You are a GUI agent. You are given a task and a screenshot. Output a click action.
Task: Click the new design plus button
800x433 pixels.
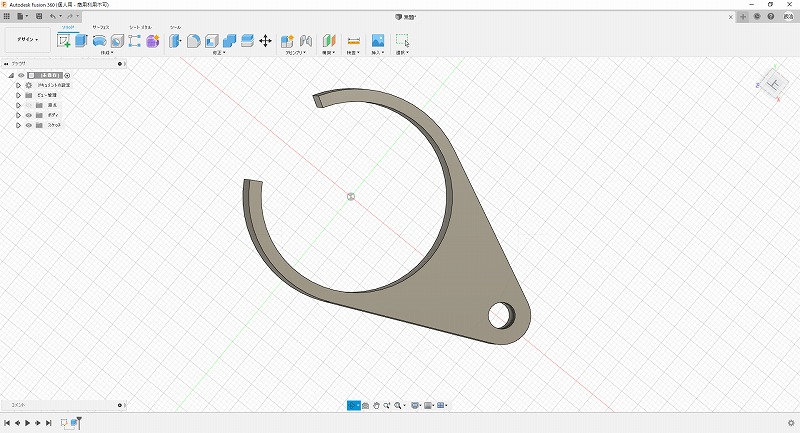[x=743, y=17]
